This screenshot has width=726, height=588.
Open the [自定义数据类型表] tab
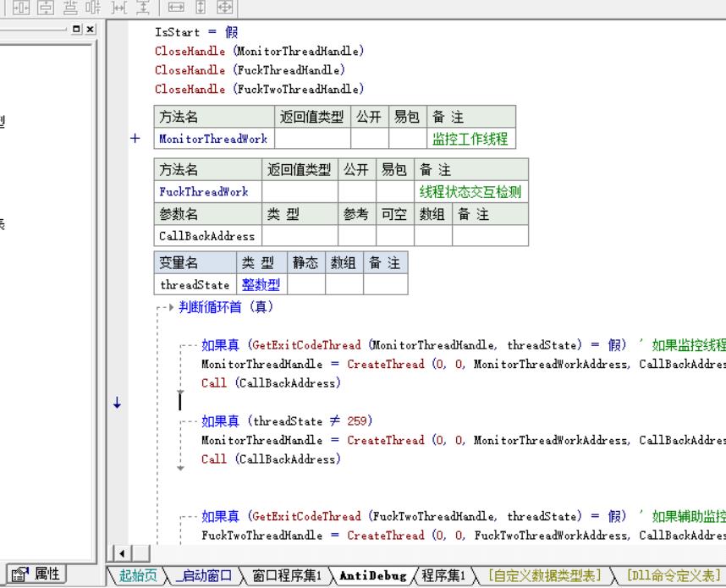pos(545,575)
